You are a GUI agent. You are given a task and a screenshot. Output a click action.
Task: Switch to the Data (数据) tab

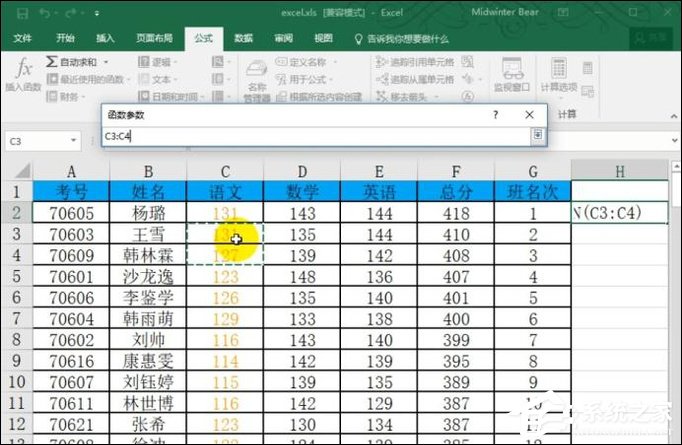tap(244, 38)
